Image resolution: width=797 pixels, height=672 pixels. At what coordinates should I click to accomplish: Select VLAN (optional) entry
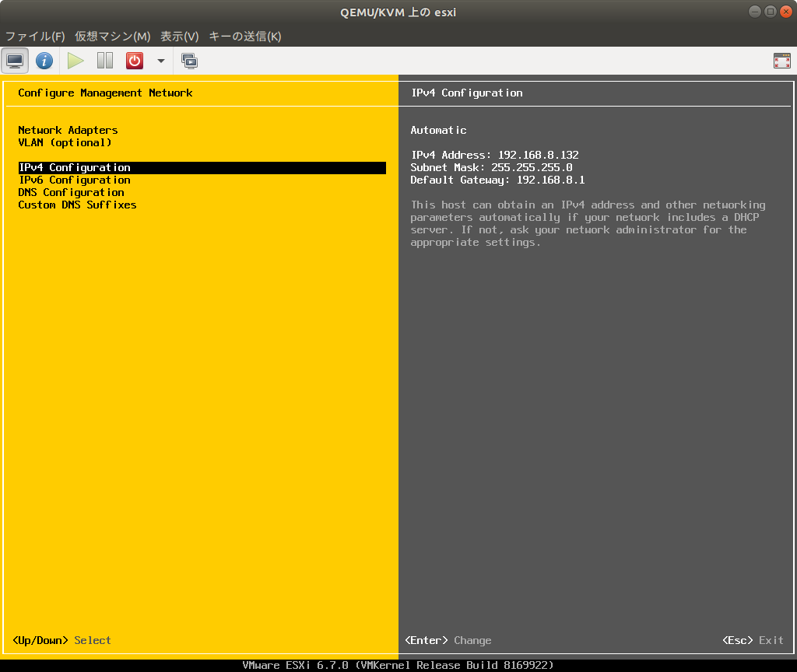[x=65, y=143]
